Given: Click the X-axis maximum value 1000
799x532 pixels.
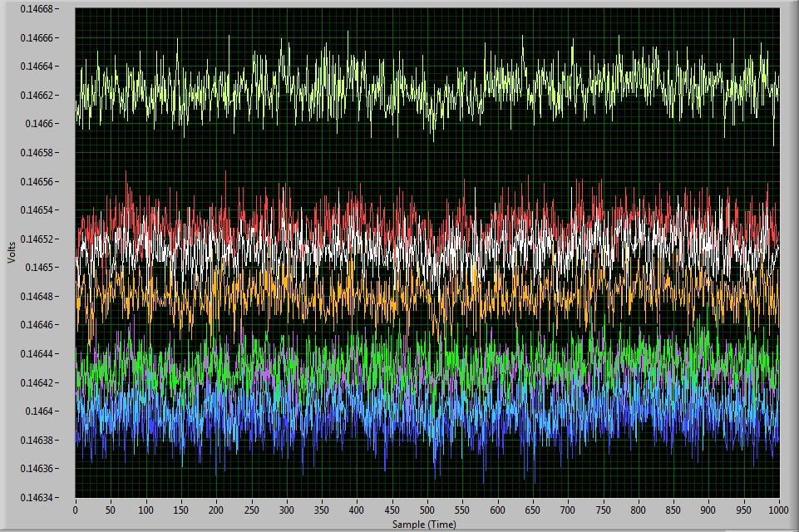Looking at the screenshot, I should (777, 510).
